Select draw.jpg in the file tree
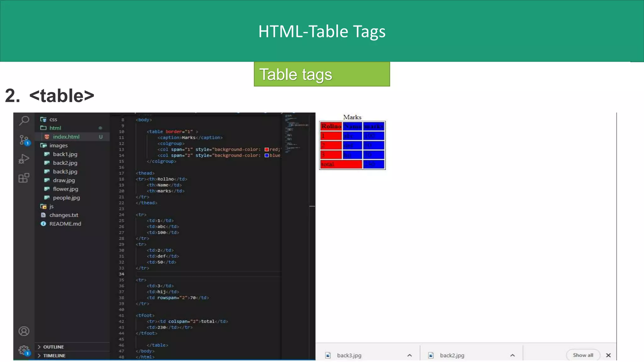 coord(64,180)
